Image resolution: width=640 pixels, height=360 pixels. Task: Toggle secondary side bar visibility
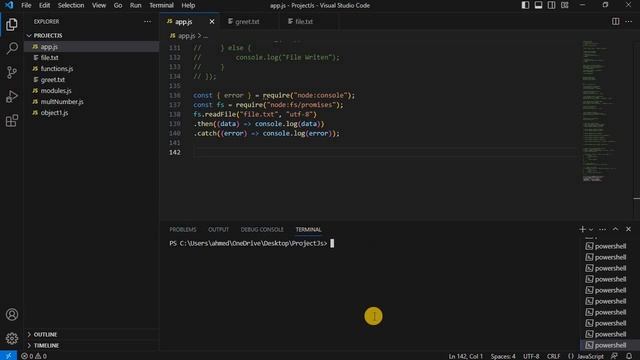click(x=551, y=5)
